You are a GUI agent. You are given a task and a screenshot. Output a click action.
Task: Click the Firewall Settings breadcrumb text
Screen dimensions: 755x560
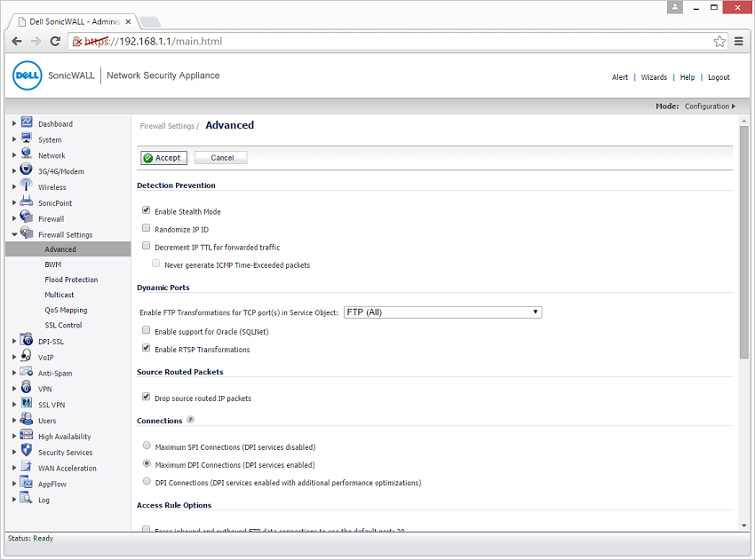coord(167,126)
